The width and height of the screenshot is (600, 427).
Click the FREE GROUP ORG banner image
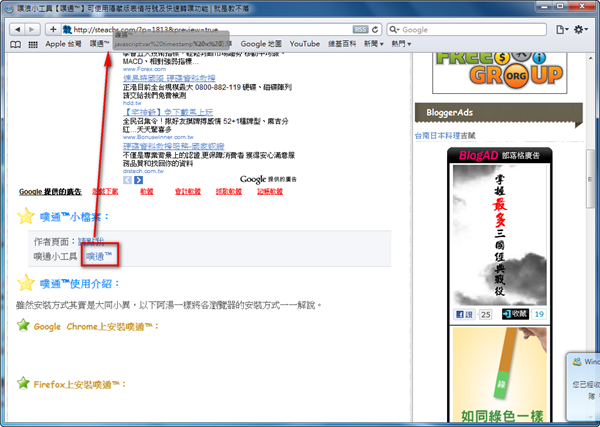click(x=499, y=72)
